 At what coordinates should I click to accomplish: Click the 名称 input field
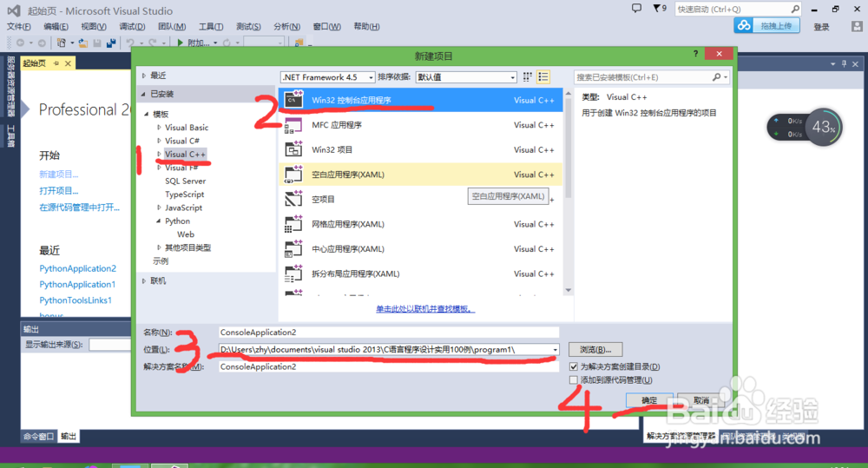[389, 333]
